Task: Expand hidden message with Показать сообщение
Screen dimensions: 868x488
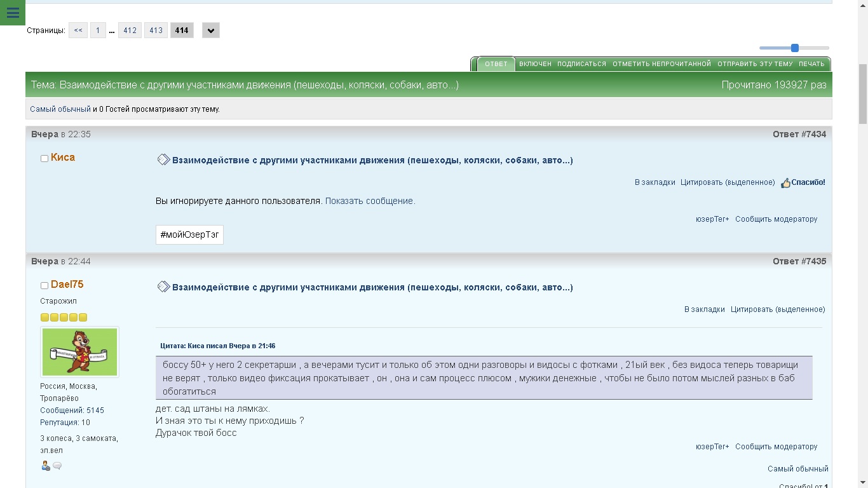Action: point(370,201)
